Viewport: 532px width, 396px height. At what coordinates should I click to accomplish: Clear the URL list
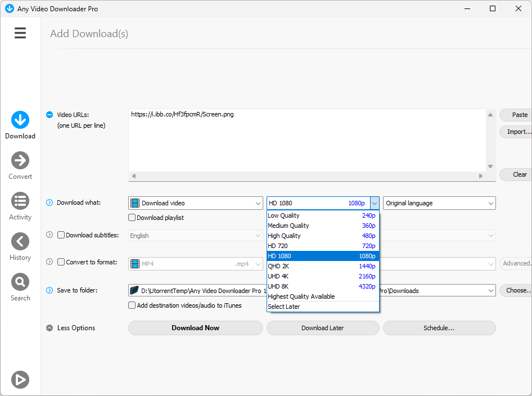pyautogui.click(x=516, y=174)
